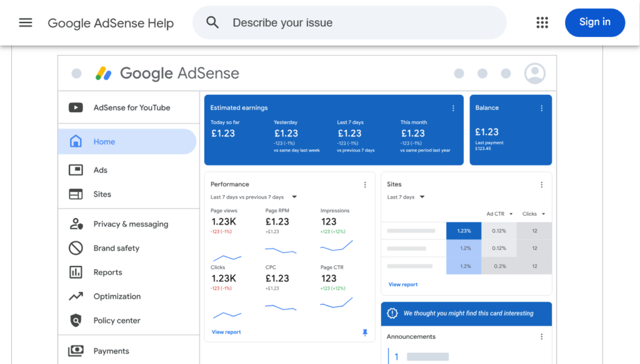Open Reports in the sidebar
Viewport: 640px width, 364px height.
107,272
